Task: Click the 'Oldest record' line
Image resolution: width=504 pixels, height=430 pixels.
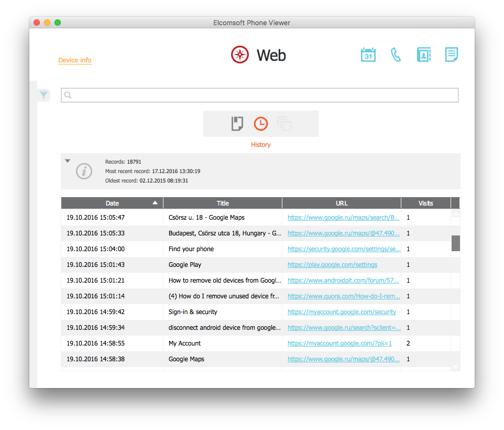Action: tap(147, 181)
